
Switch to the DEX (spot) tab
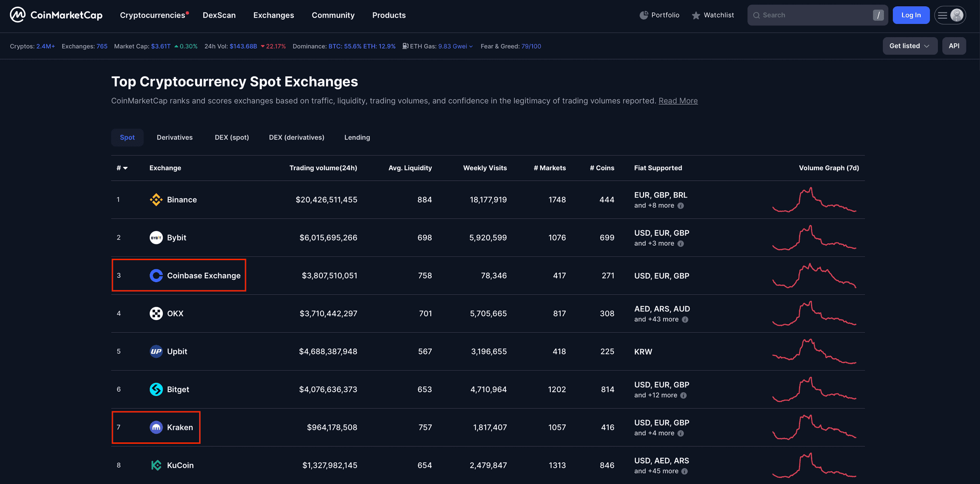pyautogui.click(x=232, y=137)
